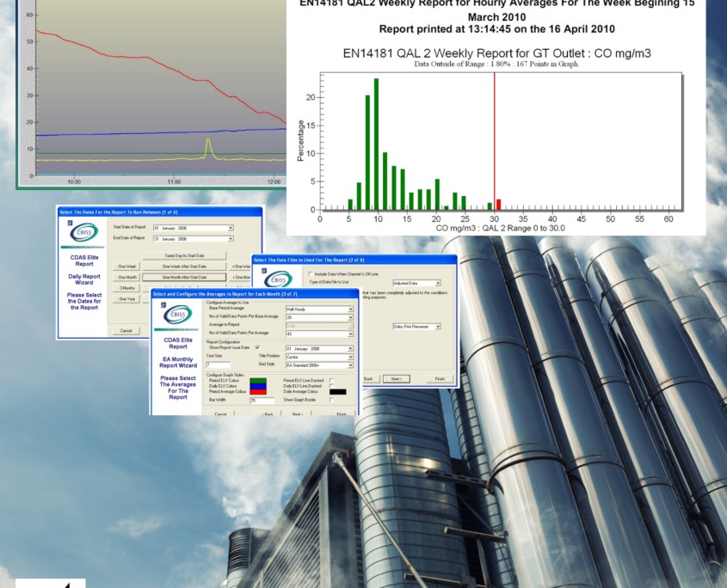727x588 pixels.
Task: Click the Data Files dialog title bar
Action: pyautogui.click(x=354, y=260)
